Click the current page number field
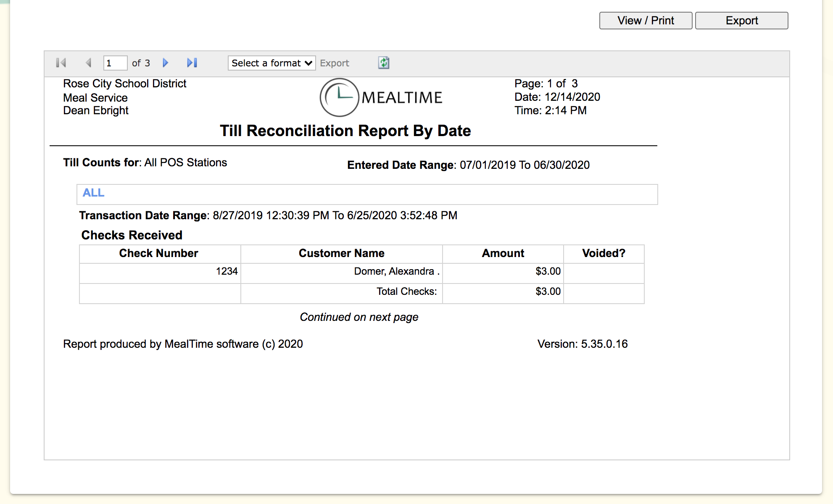This screenshot has height=504, width=833. [115, 63]
